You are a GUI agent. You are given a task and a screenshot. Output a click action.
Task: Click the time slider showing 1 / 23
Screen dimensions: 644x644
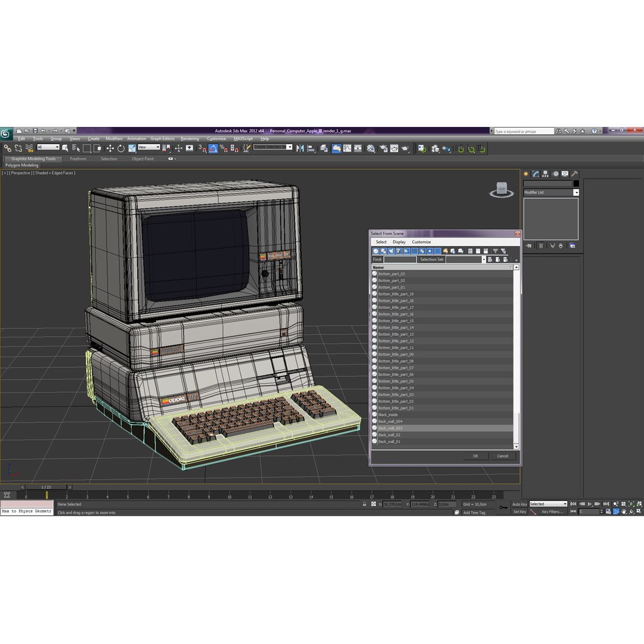coord(46,488)
